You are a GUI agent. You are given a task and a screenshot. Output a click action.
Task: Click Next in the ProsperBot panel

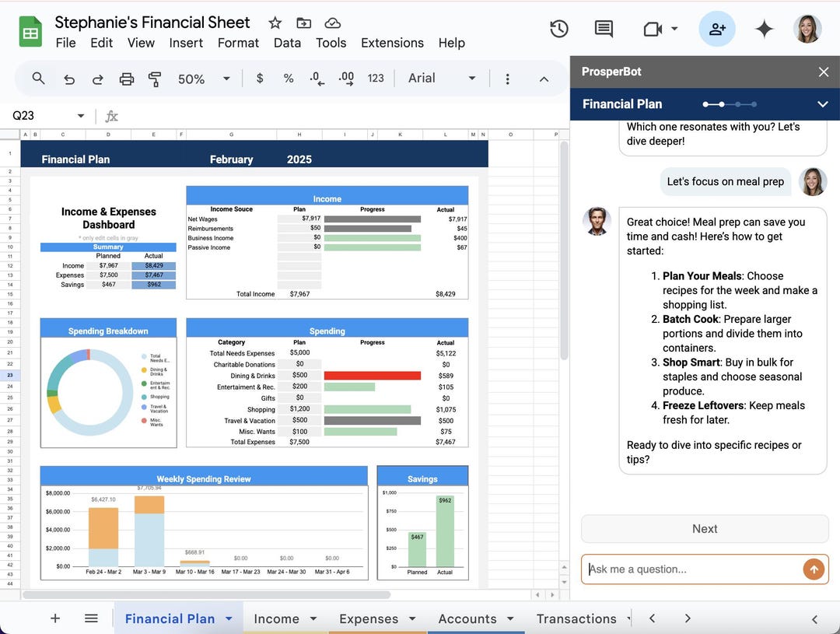tap(704, 528)
